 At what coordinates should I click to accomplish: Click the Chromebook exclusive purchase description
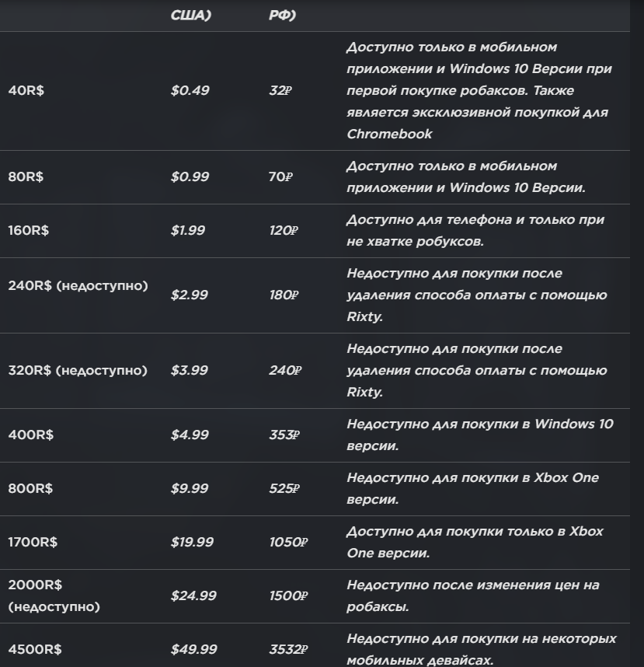pyautogui.click(x=479, y=90)
